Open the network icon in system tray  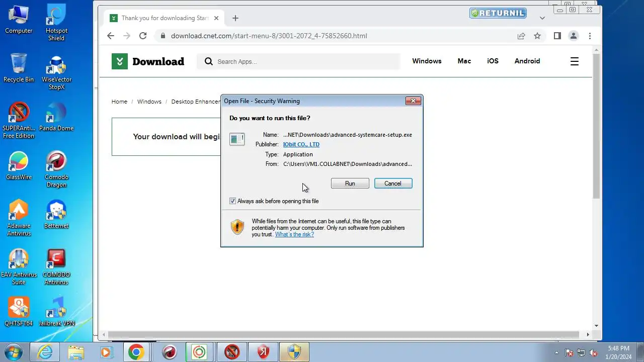(581, 352)
